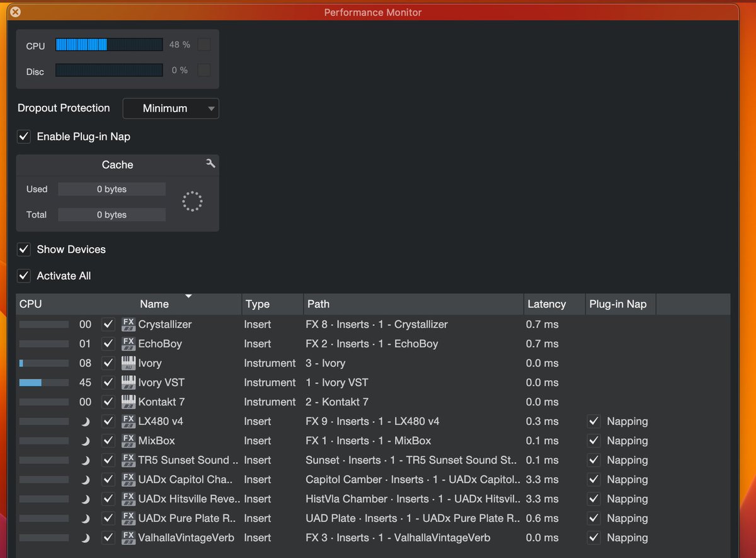Sort the list by the CPU column
This screenshot has width=756, height=558.
pyautogui.click(x=30, y=304)
